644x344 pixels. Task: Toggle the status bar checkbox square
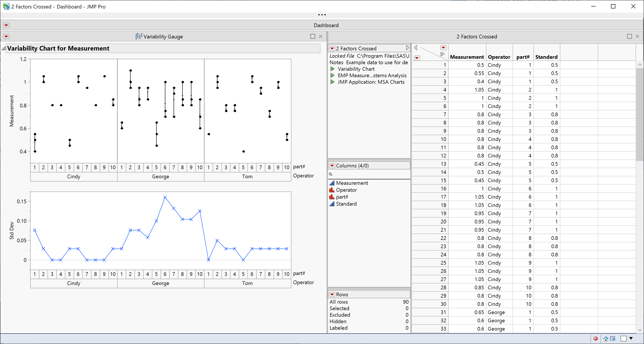point(624,339)
